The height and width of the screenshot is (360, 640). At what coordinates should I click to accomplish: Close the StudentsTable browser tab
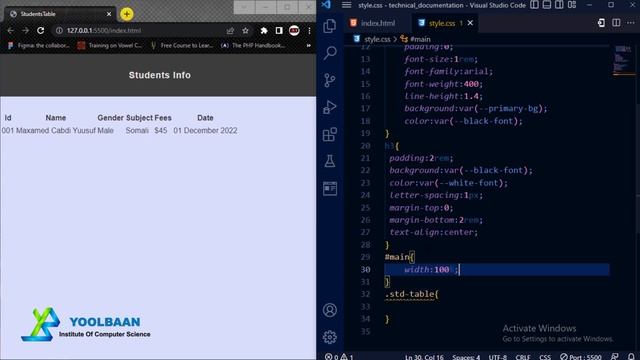click(x=109, y=14)
